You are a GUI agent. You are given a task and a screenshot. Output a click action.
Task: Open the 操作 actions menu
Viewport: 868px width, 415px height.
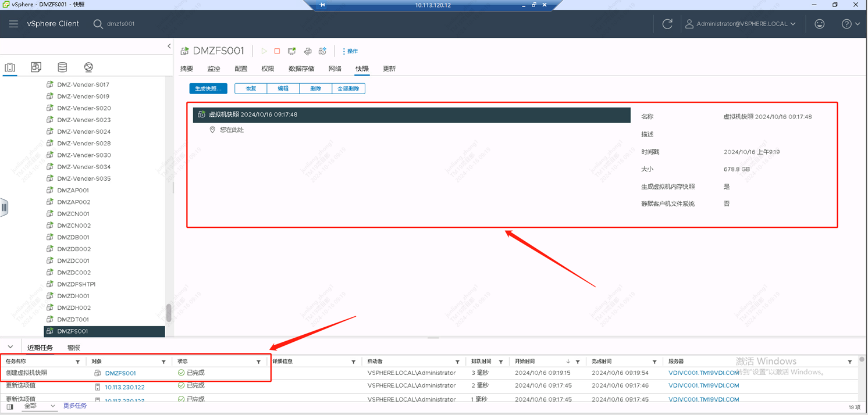click(350, 51)
